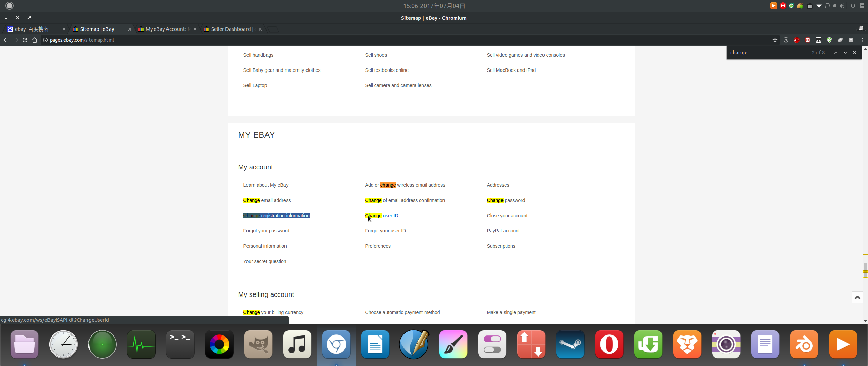Open the Adblock Plus extension icon
868x366 pixels.
[x=797, y=40]
